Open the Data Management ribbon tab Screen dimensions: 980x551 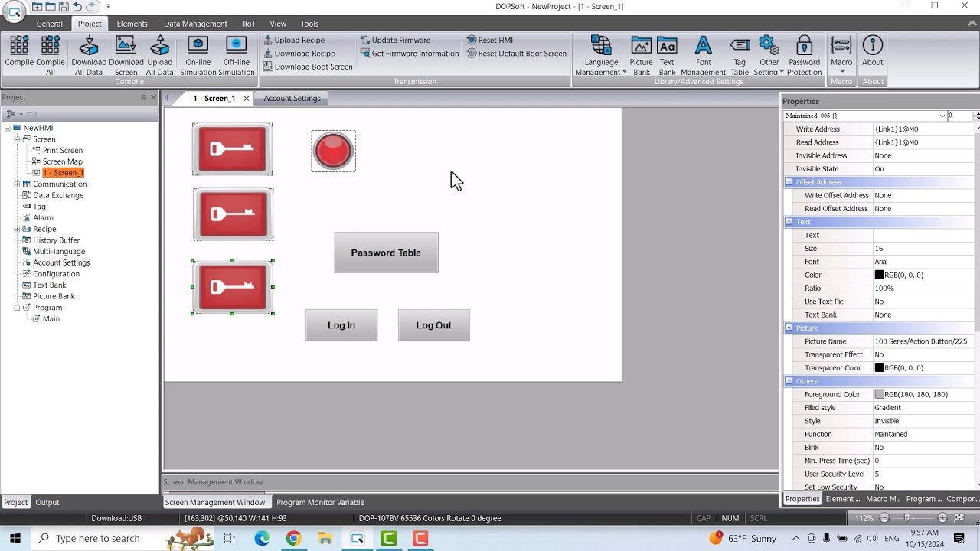(x=195, y=24)
